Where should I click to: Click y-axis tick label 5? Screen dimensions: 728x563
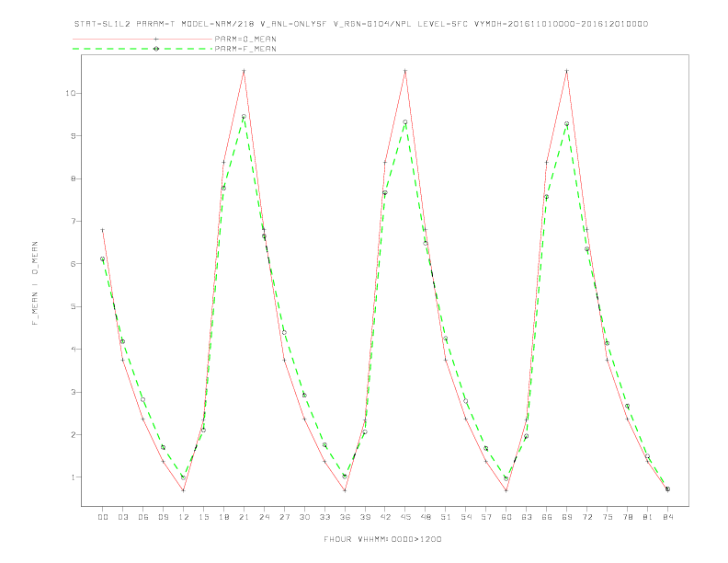pos(73,306)
